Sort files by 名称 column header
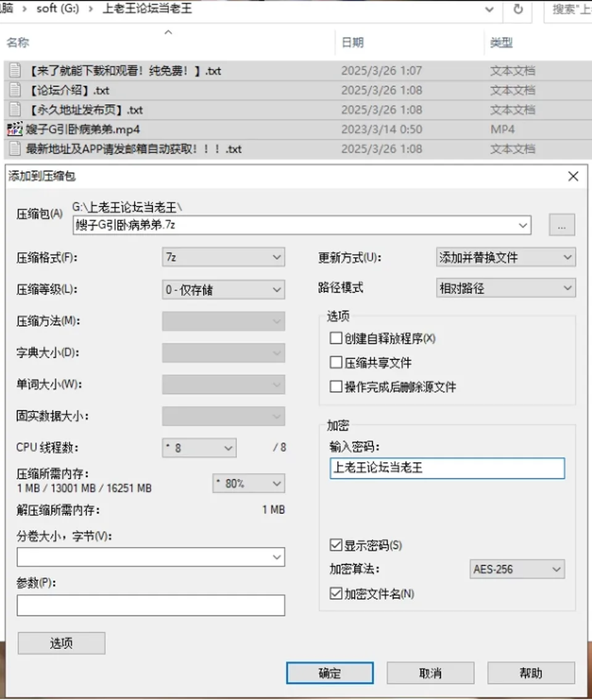 tap(18, 43)
